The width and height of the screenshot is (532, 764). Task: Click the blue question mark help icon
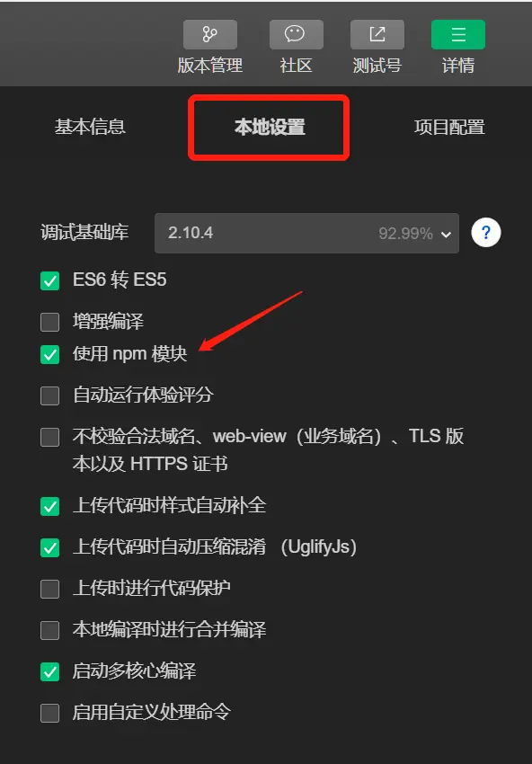coord(485,233)
